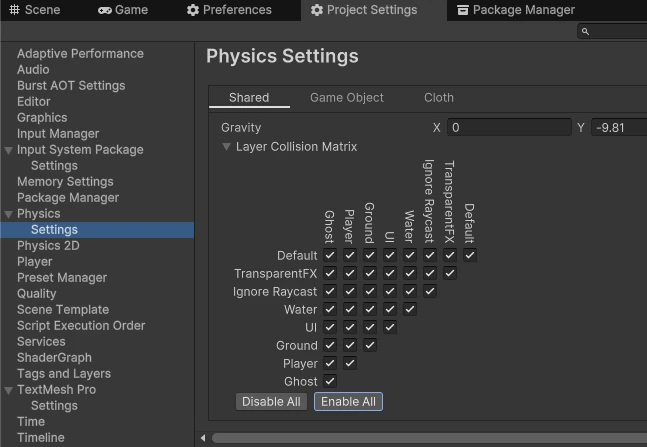Image resolution: width=647 pixels, height=447 pixels.
Task: Toggle Ground row, Ground column collision
Action: [370, 345]
